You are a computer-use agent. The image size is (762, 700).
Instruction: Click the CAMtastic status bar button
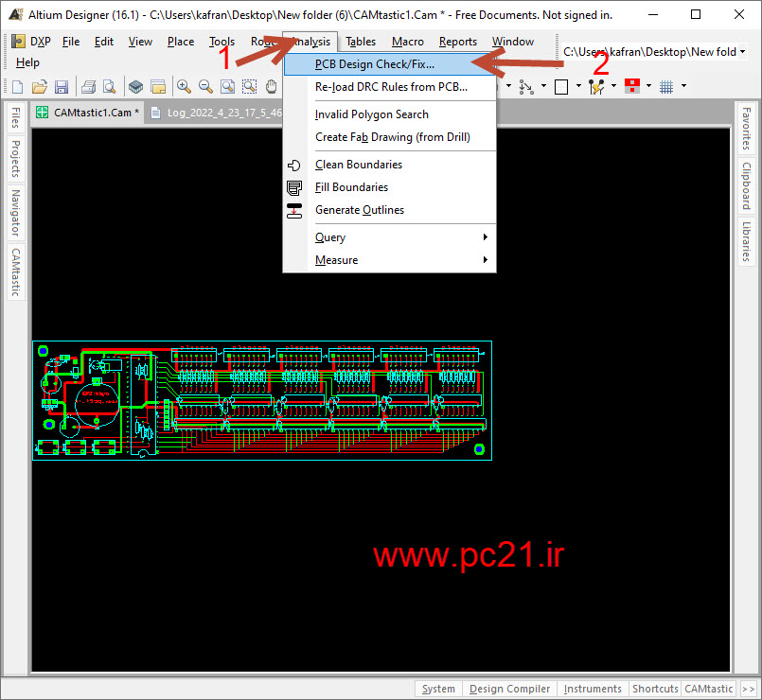click(709, 689)
